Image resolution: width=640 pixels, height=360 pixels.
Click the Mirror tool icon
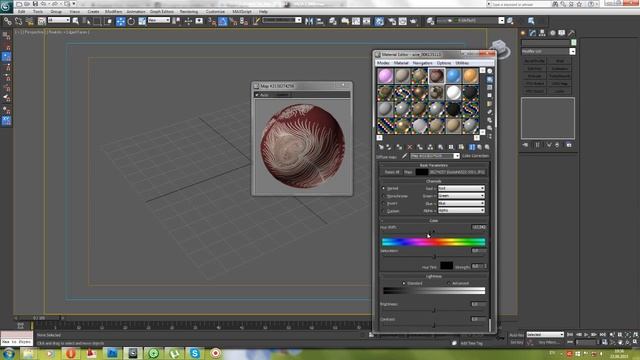[x=309, y=21]
